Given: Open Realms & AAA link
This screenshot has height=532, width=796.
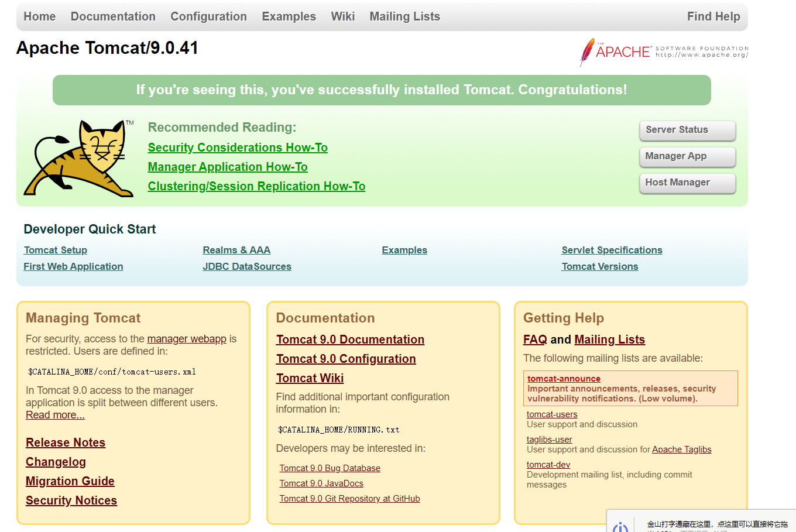Looking at the screenshot, I should click(x=236, y=250).
